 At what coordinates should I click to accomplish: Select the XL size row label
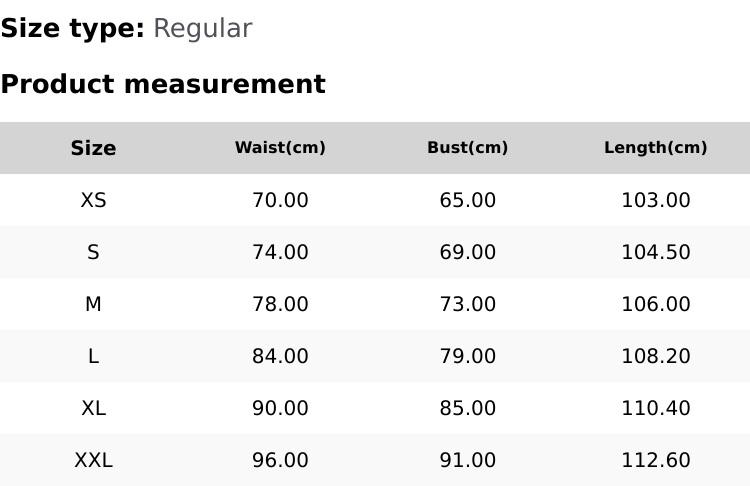(x=93, y=408)
